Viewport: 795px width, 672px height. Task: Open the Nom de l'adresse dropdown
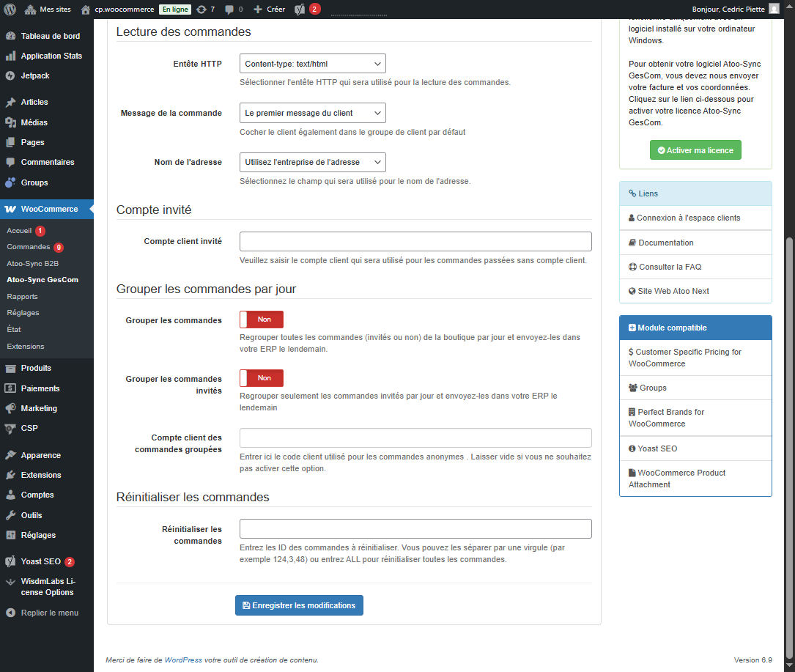coord(312,162)
